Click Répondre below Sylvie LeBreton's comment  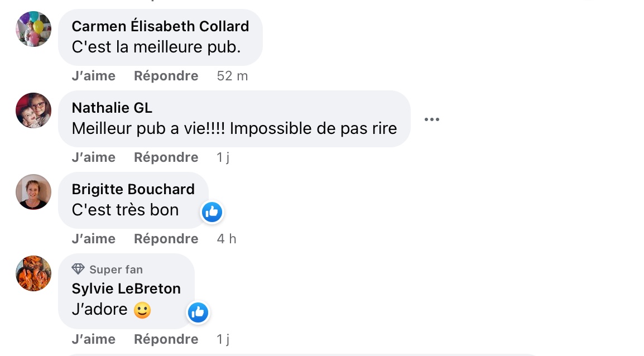[166, 339]
